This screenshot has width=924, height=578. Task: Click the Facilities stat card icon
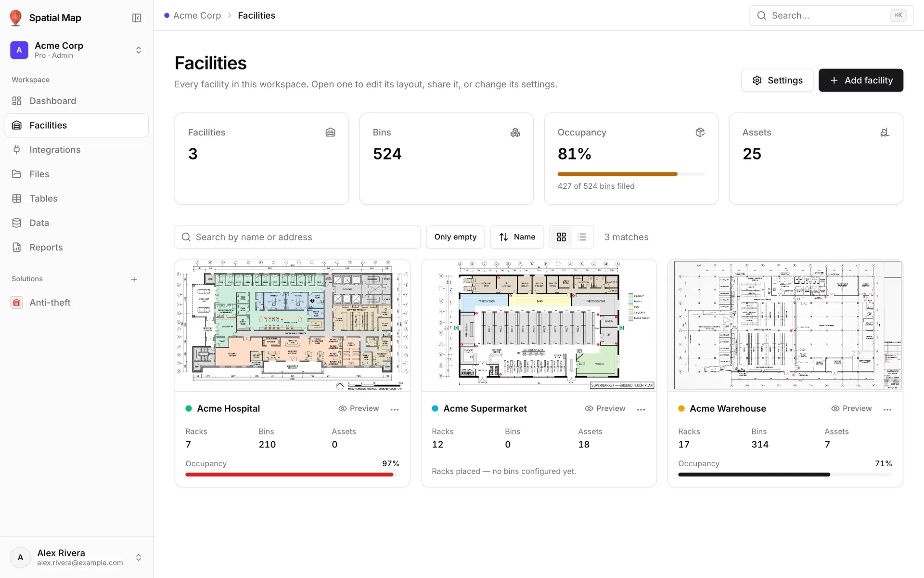pyautogui.click(x=331, y=132)
